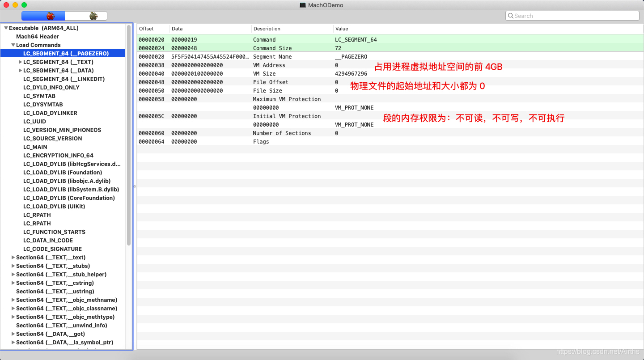This screenshot has width=644, height=360.
Task: Select Section64 (__TEXT,__ustring) item
Action: pyautogui.click(x=55, y=291)
